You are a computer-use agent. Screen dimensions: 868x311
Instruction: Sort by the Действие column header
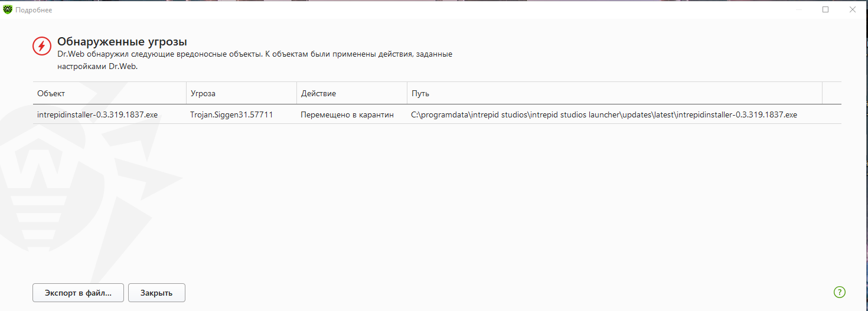click(352, 93)
